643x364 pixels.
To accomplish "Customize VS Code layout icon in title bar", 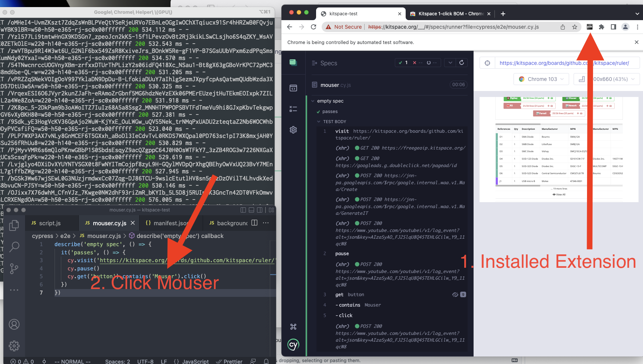I will pyautogui.click(x=271, y=210).
